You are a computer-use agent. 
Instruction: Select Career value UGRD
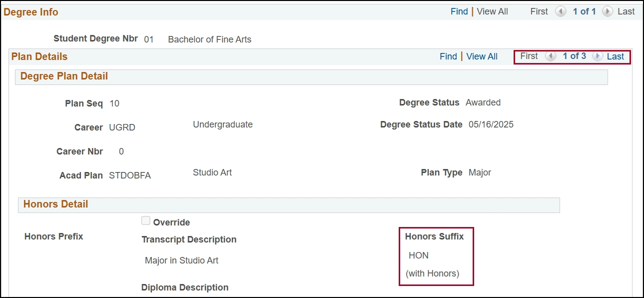pos(122,127)
